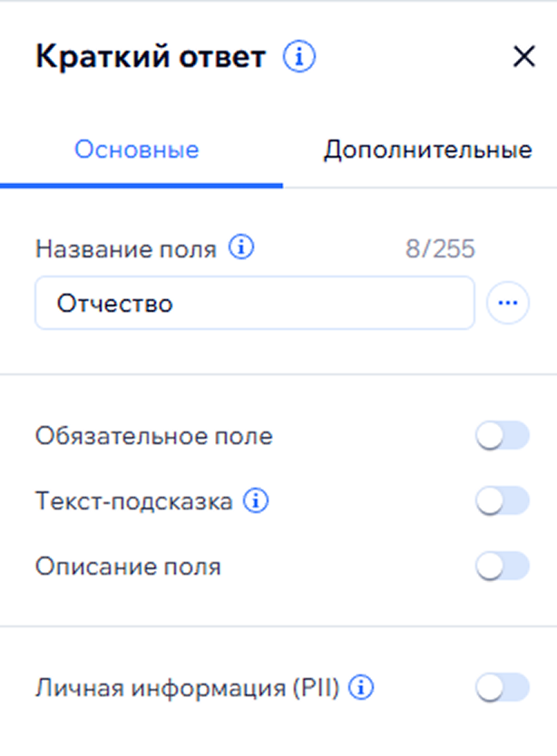This screenshot has height=756, width=557.
Task: Click the 8/255 character counter
Action: click(x=440, y=249)
